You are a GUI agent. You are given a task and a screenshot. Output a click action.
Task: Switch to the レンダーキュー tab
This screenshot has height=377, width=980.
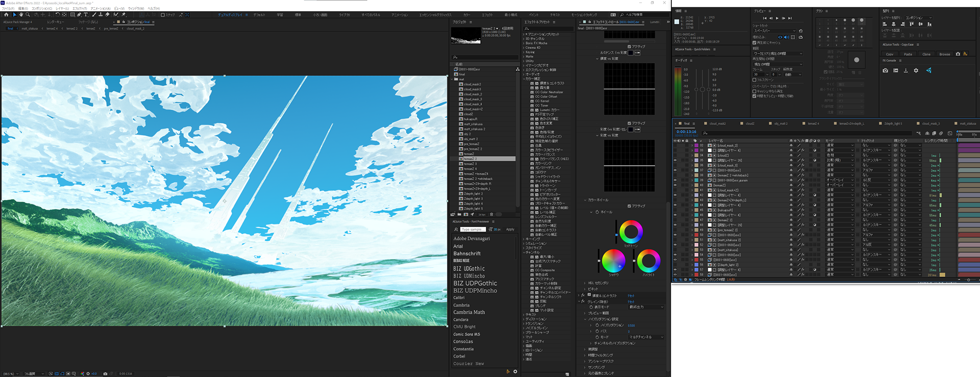(55, 22)
